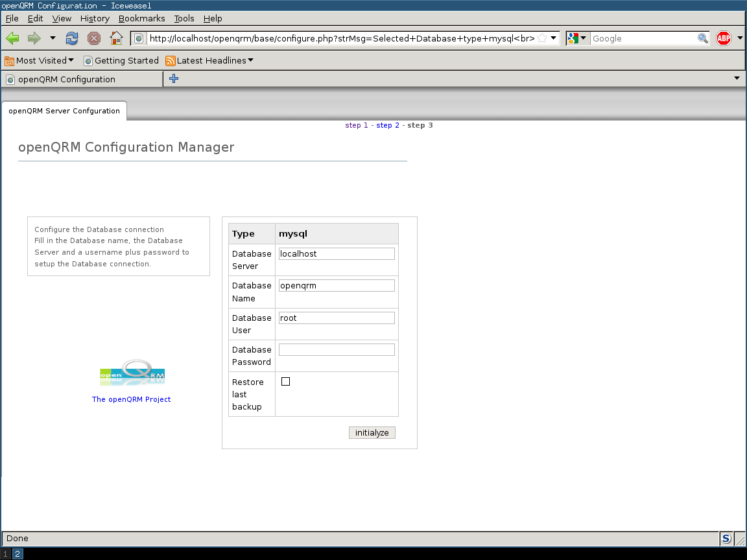Image resolution: width=747 pixels, height=560 pixels.
Task: Click the URL address field
Action: [x=342, y=39]
